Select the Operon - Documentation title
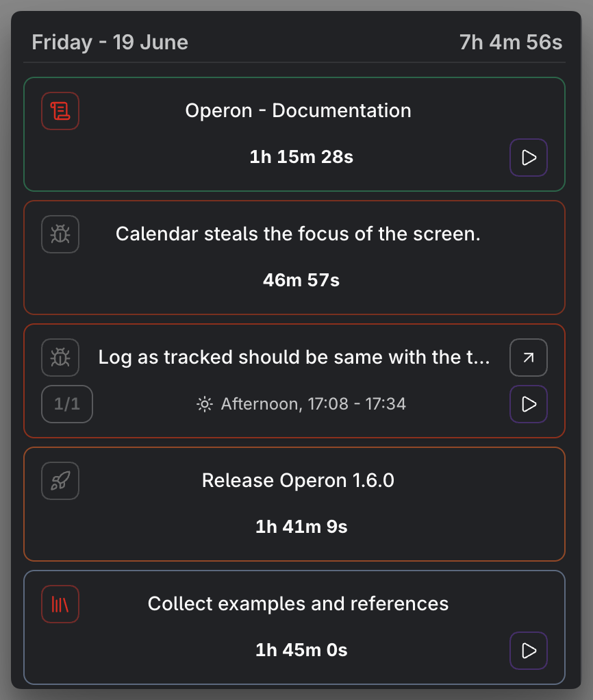Image resolution: width=593 pixels, height=700 pixels. (x=298, y=111)
